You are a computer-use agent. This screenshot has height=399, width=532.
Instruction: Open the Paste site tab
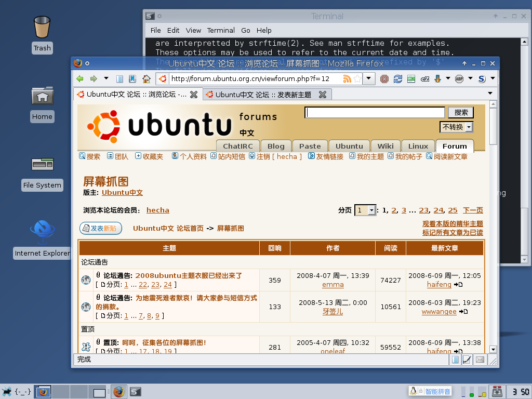coord(310,146)
